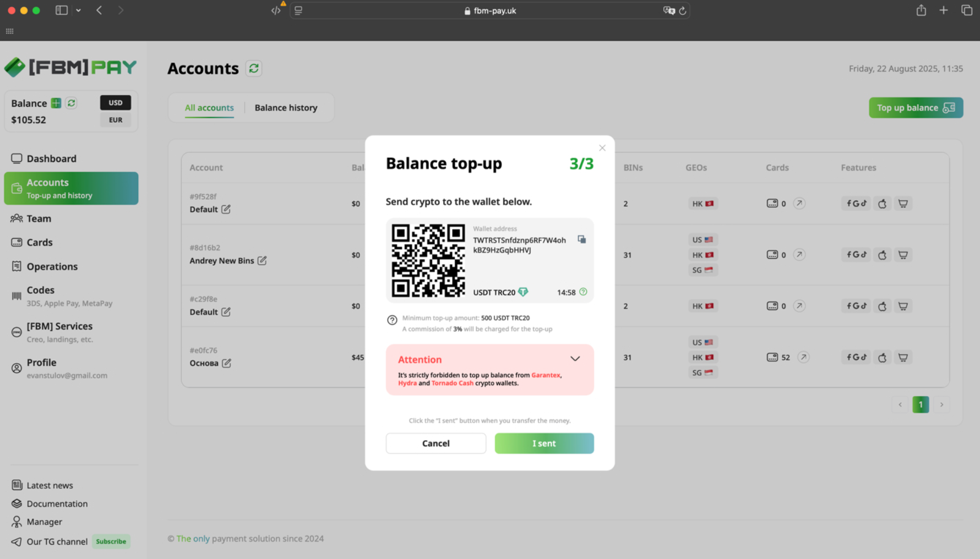
Task: Open Safari sidebar dropdown arrow
Action: pos(78,10)
